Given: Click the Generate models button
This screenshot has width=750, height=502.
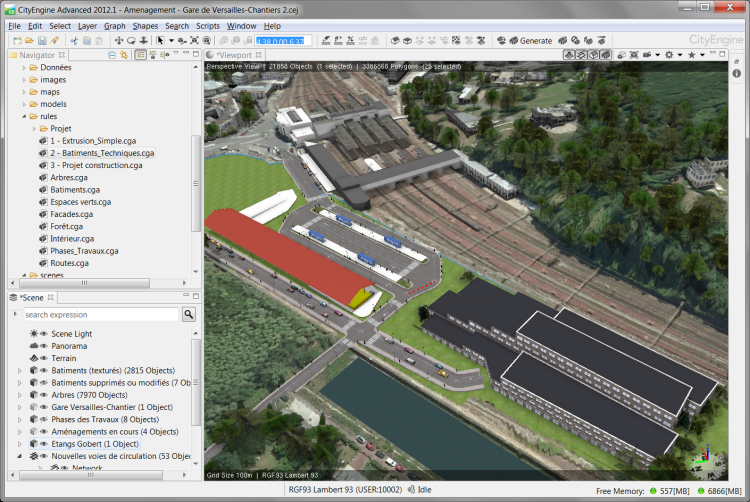Looking at the screenshot, I should [x=531, y=41].
